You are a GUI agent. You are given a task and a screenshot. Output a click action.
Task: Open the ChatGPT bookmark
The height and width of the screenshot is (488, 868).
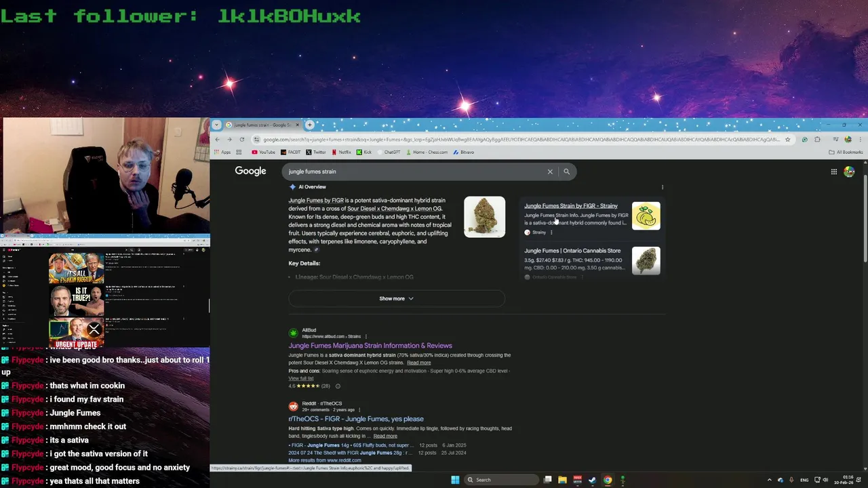pyautogui.click(x=389, y=152)
